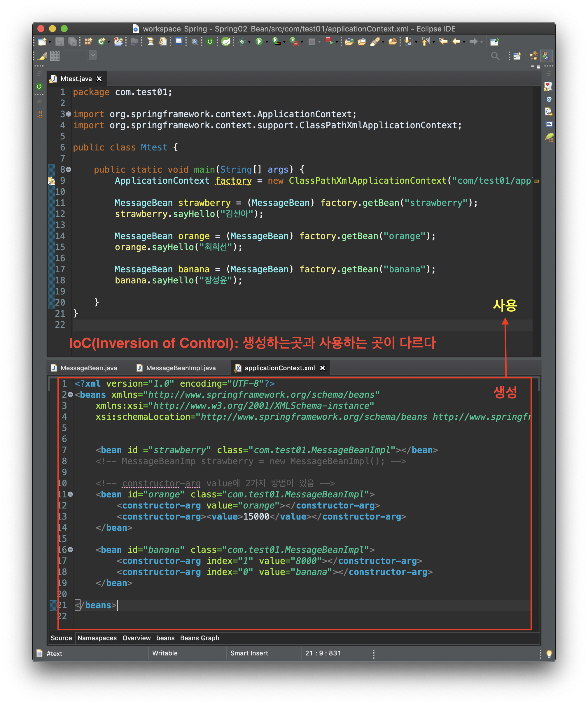Click the Run button in toolbar
The image size is (588, 705).
coord(259,41)
